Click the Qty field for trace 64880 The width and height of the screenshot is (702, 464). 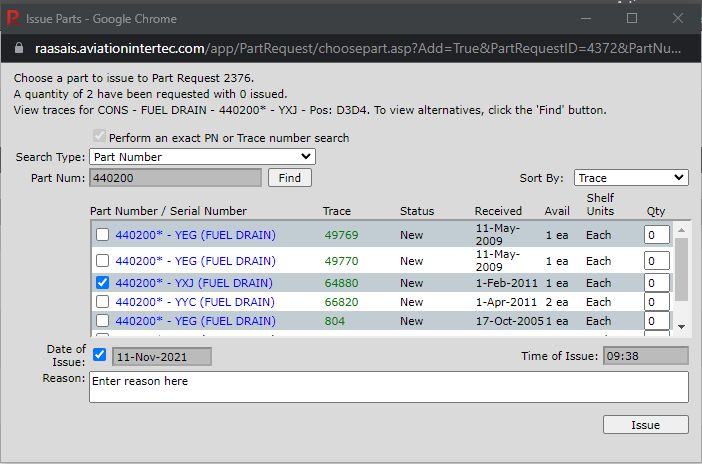point(657,283)
